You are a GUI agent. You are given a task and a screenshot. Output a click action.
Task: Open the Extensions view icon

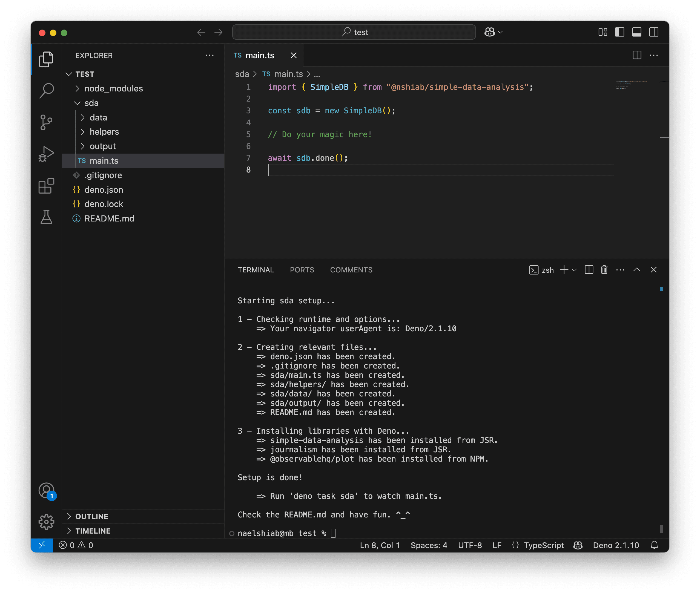[46, 186]
